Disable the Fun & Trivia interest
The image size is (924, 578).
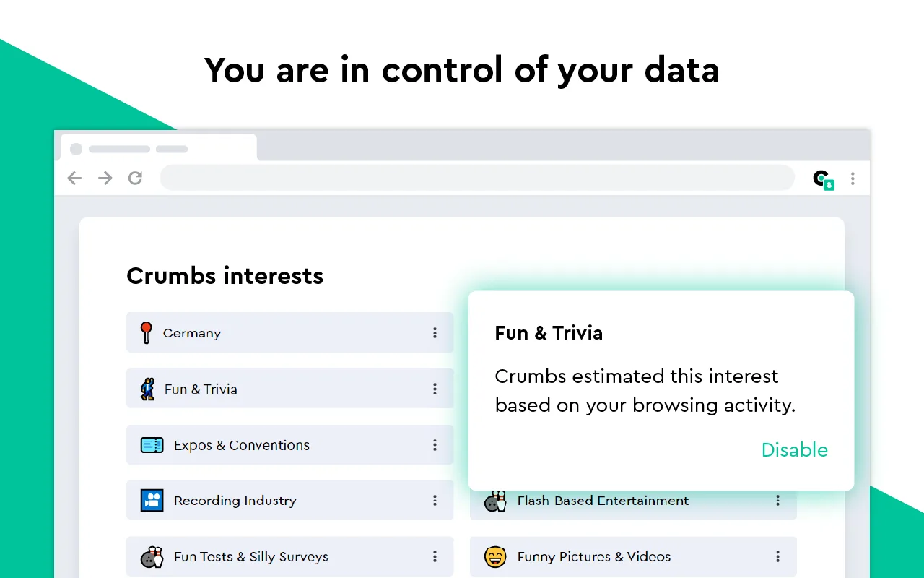pos(794,450)
